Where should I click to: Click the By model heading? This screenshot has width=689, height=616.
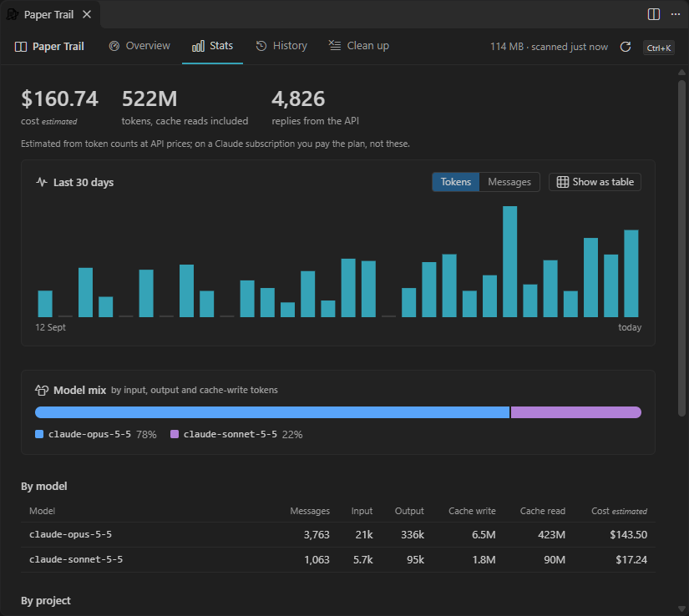[x=44, y=487]
